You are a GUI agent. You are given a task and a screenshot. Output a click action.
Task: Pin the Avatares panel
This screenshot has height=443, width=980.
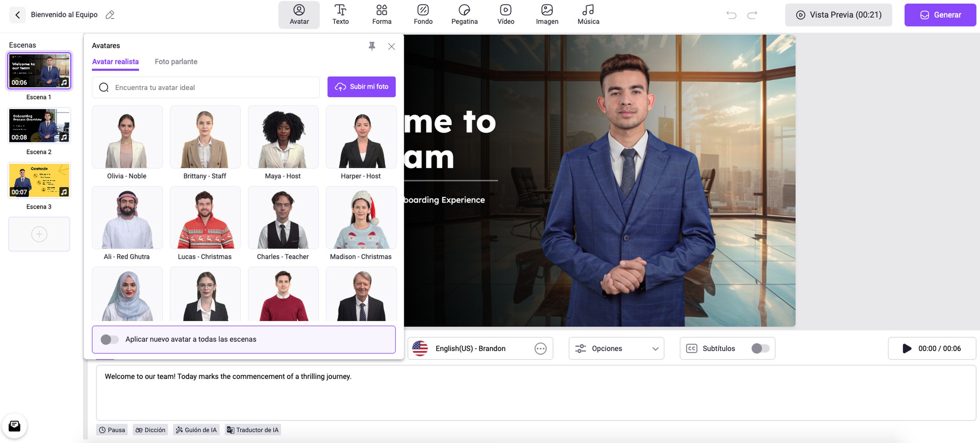(x=372, y=46)
